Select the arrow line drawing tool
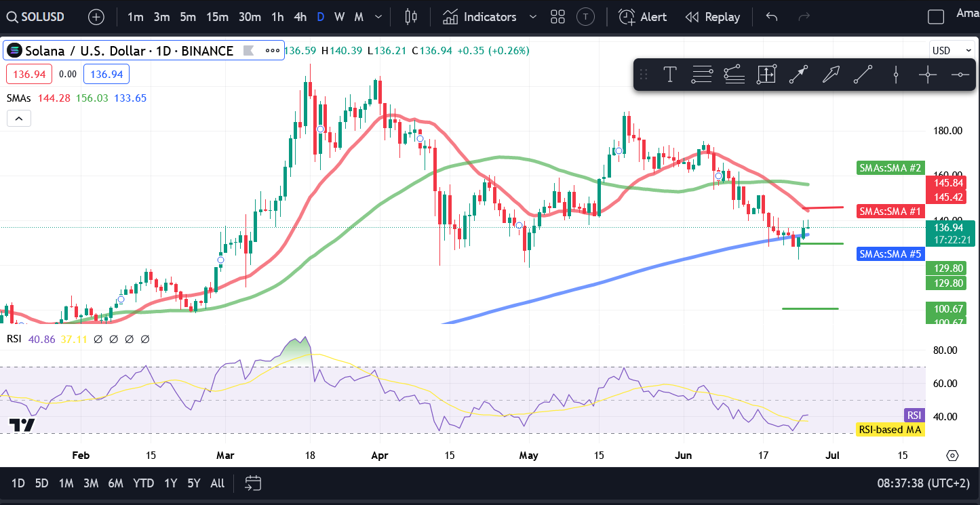The width and height of the screenshot is (980, 505). (x=798, y=75)
